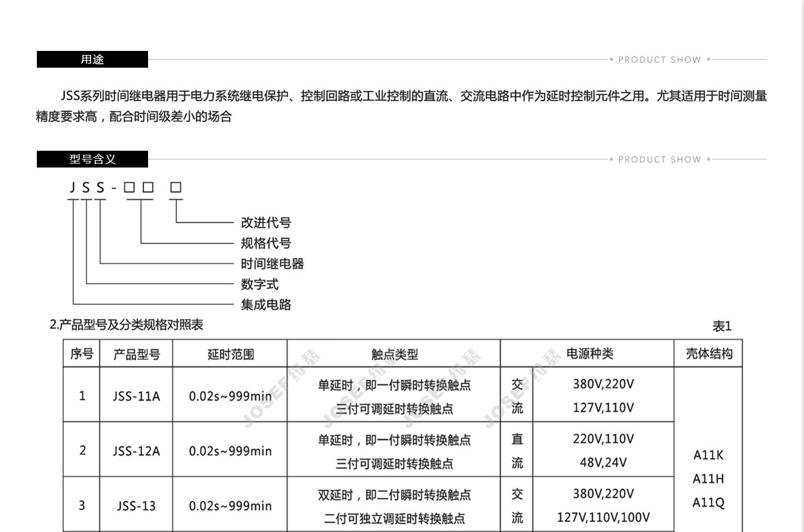Click the 用途 section header
Image resolution: width=804 pixels, height=532 pixels.
tap(92, 60)
